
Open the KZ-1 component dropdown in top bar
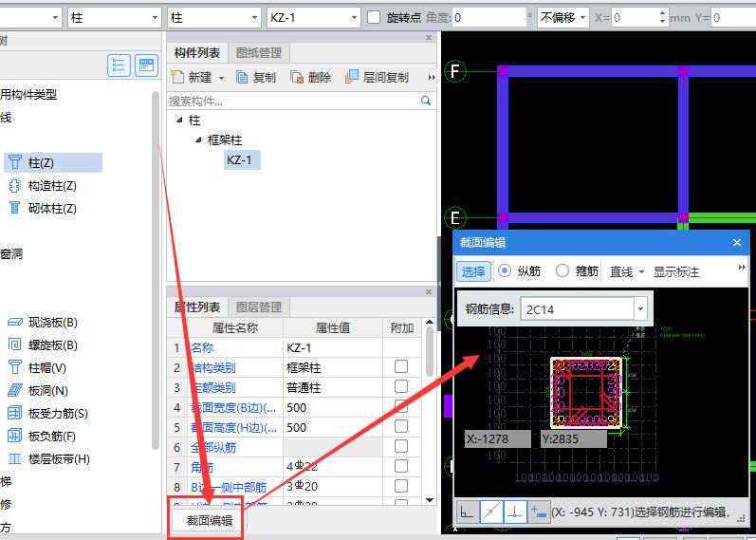click(354, 18)
